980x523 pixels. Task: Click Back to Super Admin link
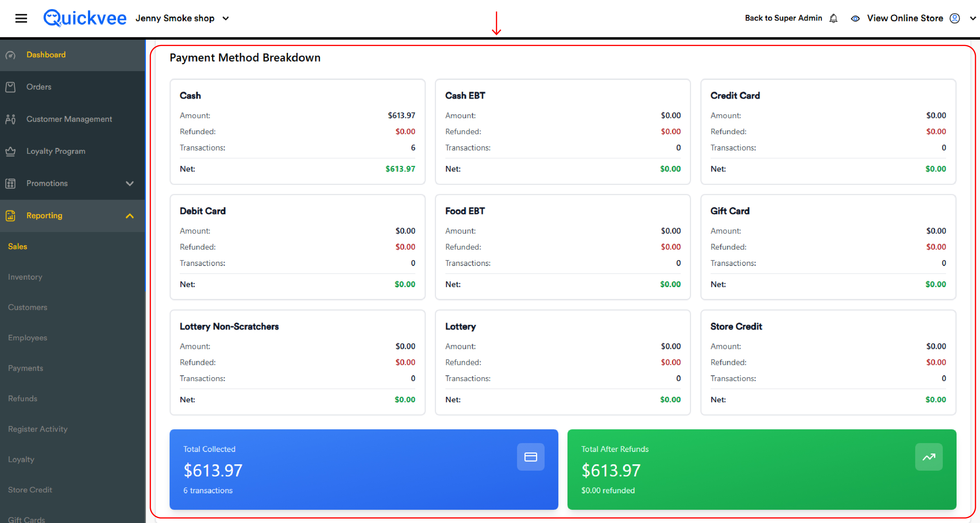(x=783, y=18)
